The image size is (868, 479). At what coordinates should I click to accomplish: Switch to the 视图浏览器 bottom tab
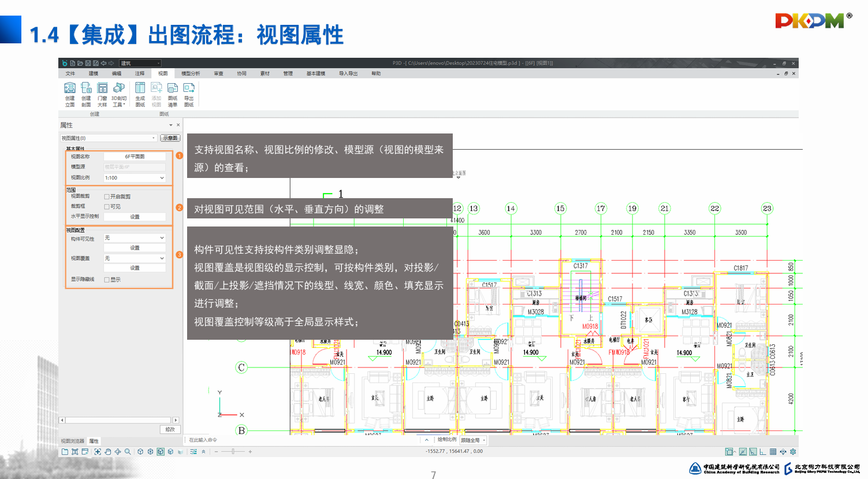coord(73,441)
